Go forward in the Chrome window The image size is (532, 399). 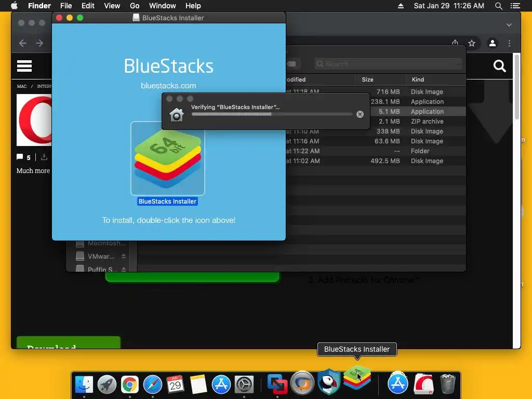[39, 43]
